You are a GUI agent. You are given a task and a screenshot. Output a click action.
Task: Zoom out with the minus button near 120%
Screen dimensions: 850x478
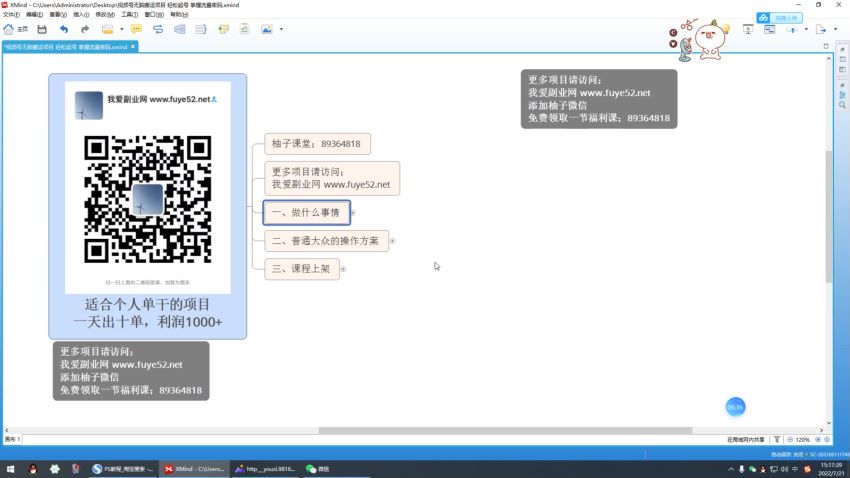pyautogui.click(x=790, y=440)
